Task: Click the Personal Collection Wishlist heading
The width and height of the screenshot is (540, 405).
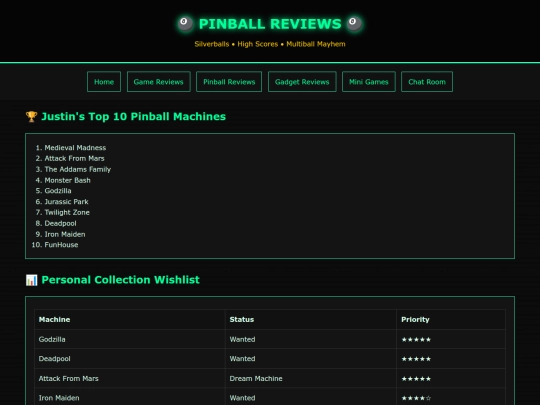Action: [121, 280]
